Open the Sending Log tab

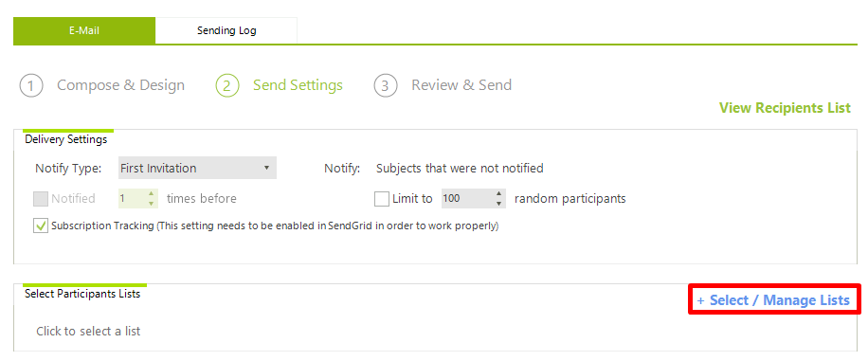226,30
